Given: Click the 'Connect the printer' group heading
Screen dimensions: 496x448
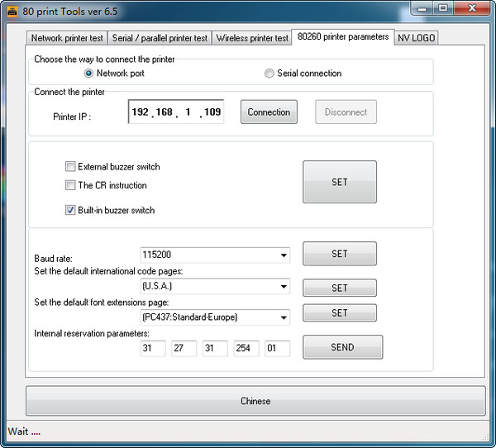Looking at the screenshot, I should tap(69, 92).
